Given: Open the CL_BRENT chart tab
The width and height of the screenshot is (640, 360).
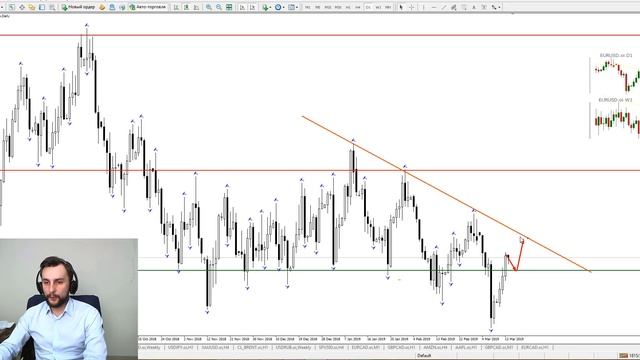Looking at the screenshot, I should coord(252,347).
